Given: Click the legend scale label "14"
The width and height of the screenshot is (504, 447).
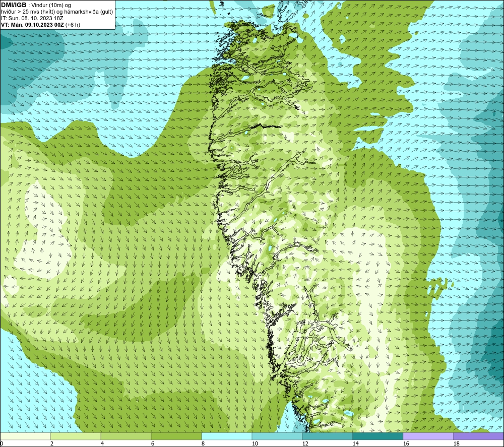Looking at the screenshot, I should click(355, 444).
